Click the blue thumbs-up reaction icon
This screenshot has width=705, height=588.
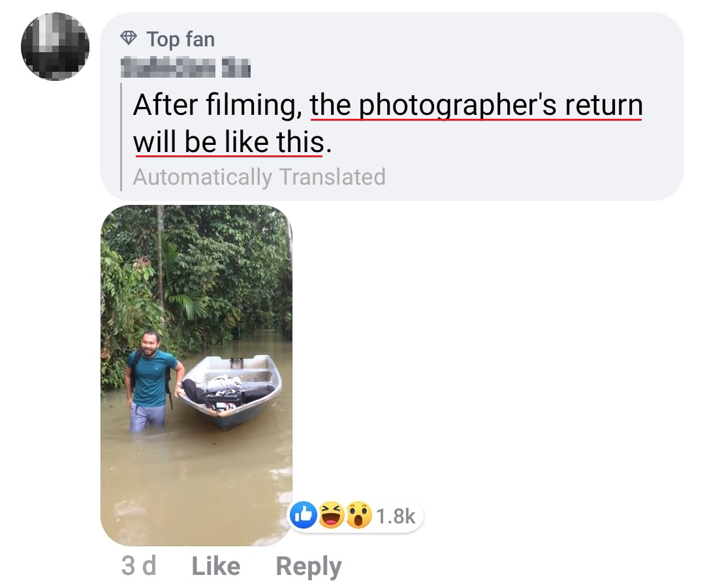tap(304, 517)
